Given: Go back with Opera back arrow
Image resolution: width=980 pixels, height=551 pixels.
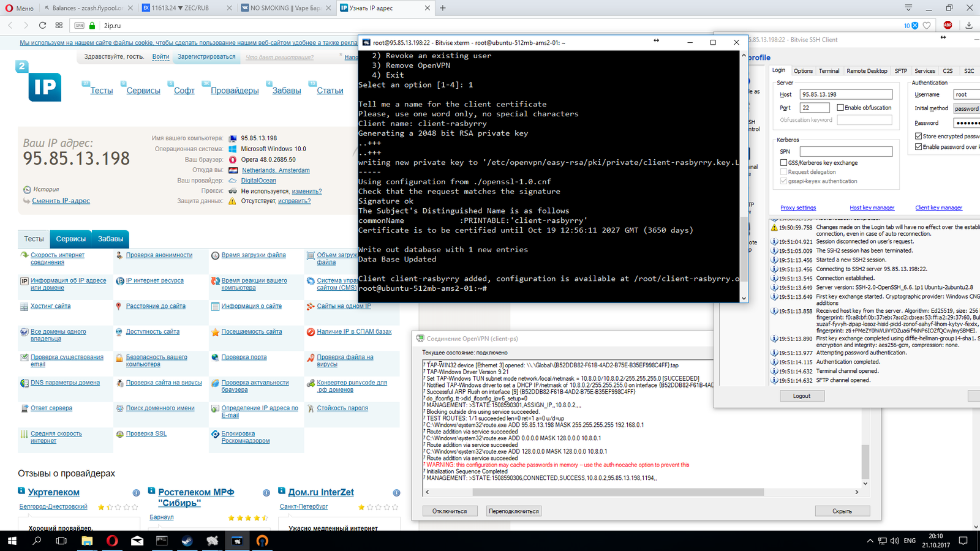Looking at the screenshot, I should click(10, 25).
